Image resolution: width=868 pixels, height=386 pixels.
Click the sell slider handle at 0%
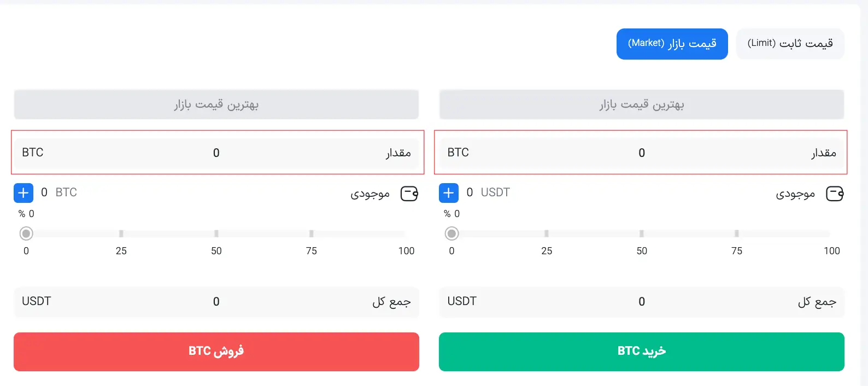(26, 233)
